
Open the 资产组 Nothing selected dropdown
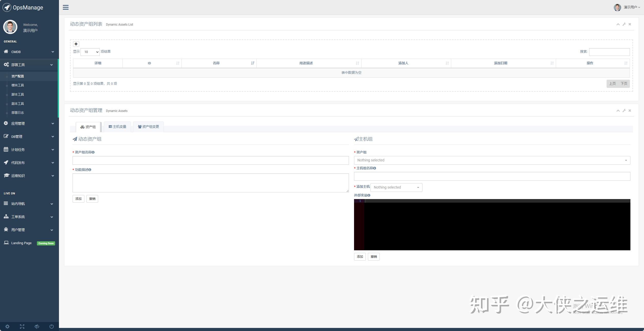click(492, 160)
